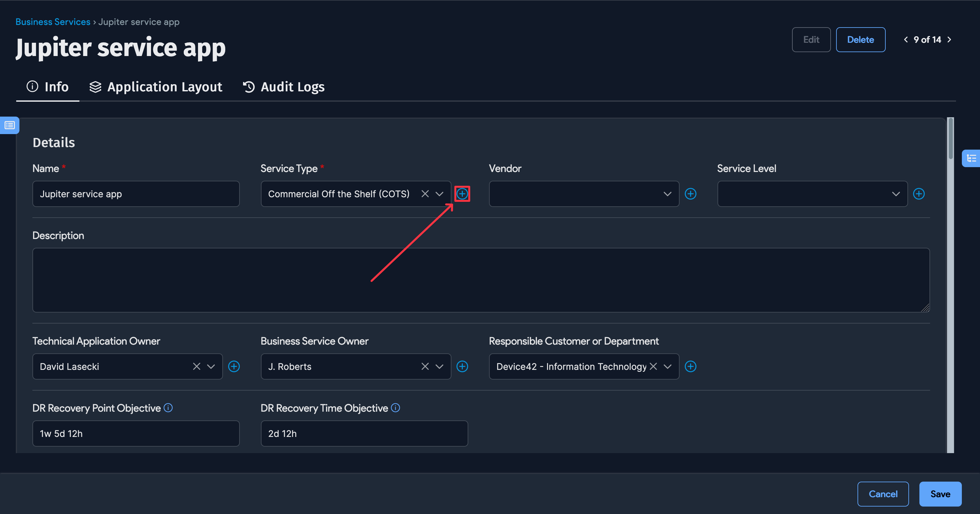Viewport: 980px width, 514px height.
Task: Expand the Service Level dropdown
Action: [895, 194]
